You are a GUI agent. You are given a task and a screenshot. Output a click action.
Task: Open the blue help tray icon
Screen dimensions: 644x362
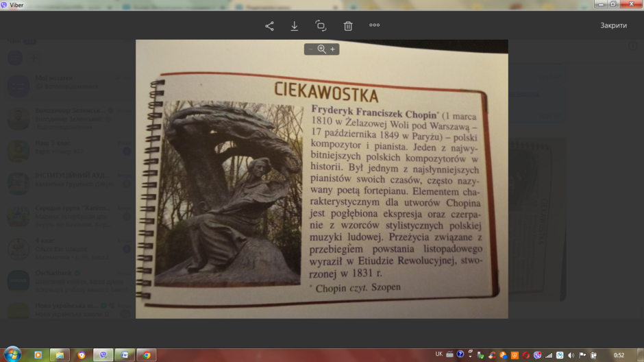[460, 354]
